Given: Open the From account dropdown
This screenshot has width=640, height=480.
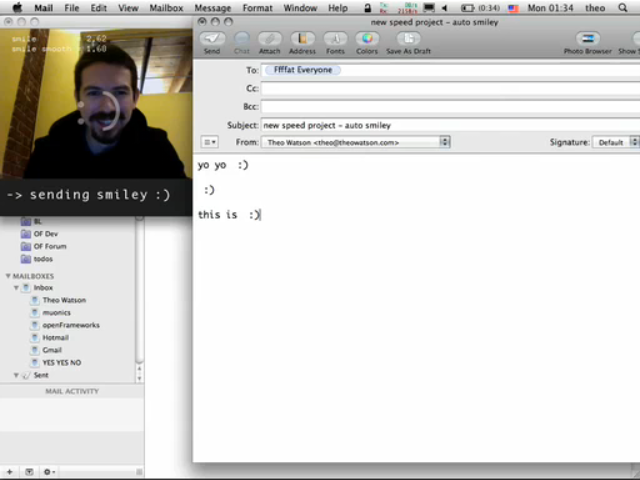Looking at the screenshot, I should pos(356,142).
